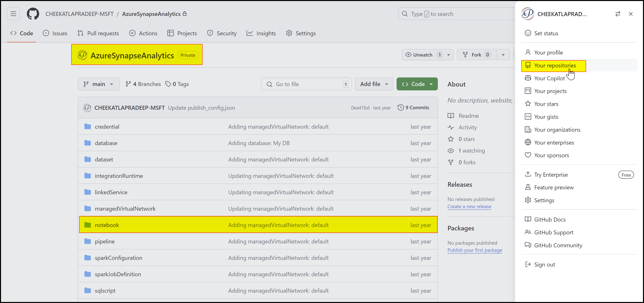Close the user menu panel

(630, 14)
